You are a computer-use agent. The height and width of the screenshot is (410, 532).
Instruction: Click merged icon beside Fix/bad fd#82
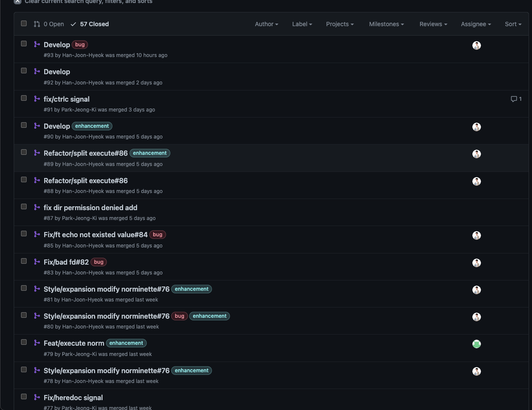tap(37, 262)
